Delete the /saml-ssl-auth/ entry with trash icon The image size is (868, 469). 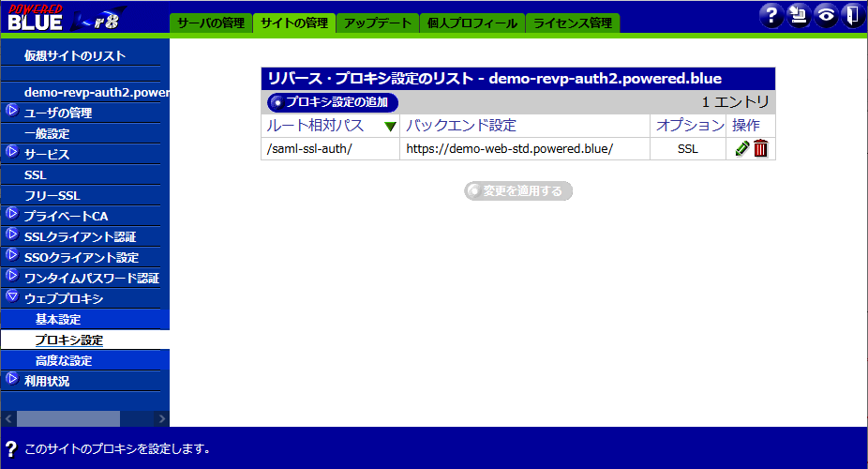coord(760,148)
